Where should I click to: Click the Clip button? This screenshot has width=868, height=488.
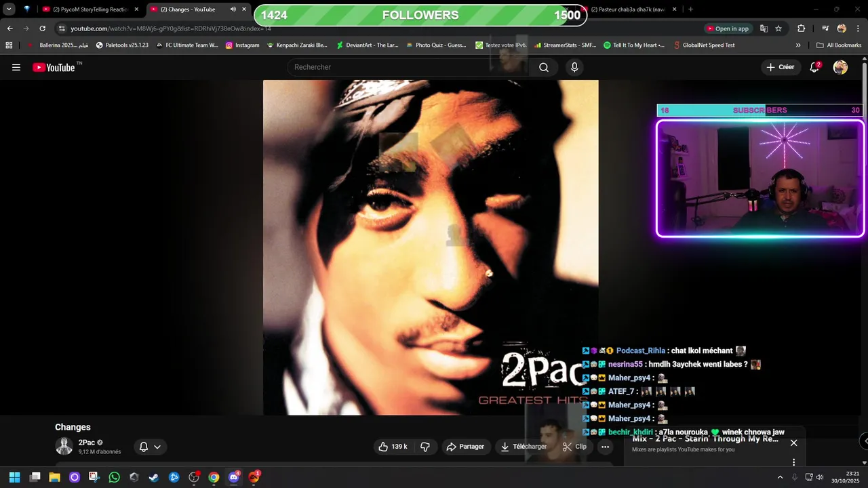[574, 447]
